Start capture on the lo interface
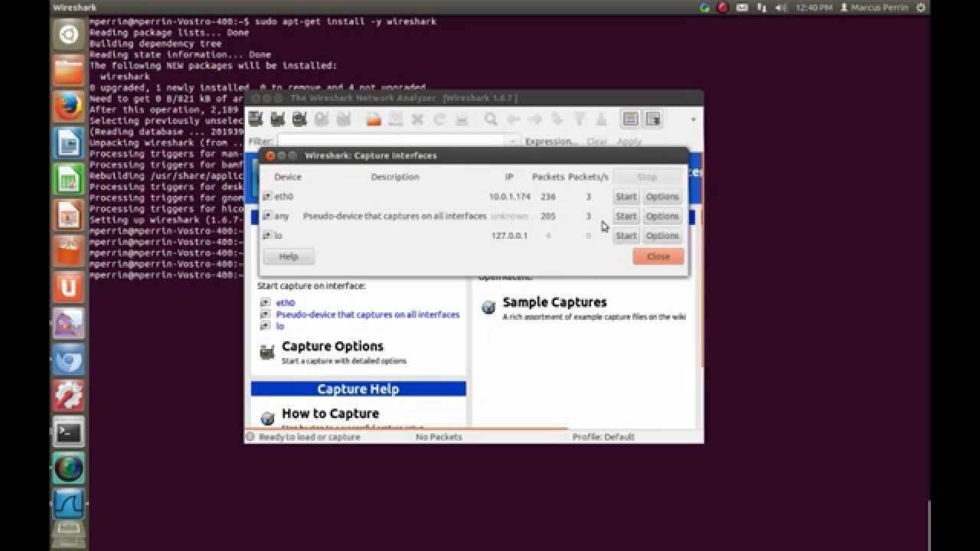 [x=626, y=236]
